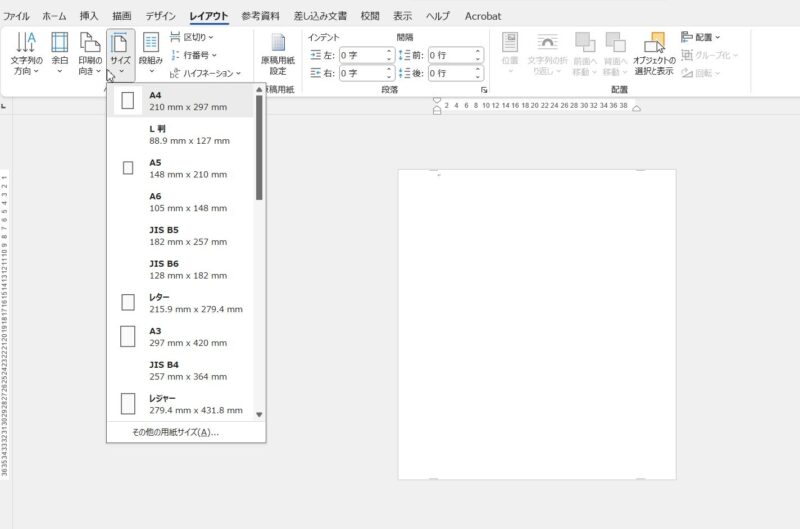Open the 余白 margins tool
The width and height of the screenshot is (800, 529).
coord(60,53)
